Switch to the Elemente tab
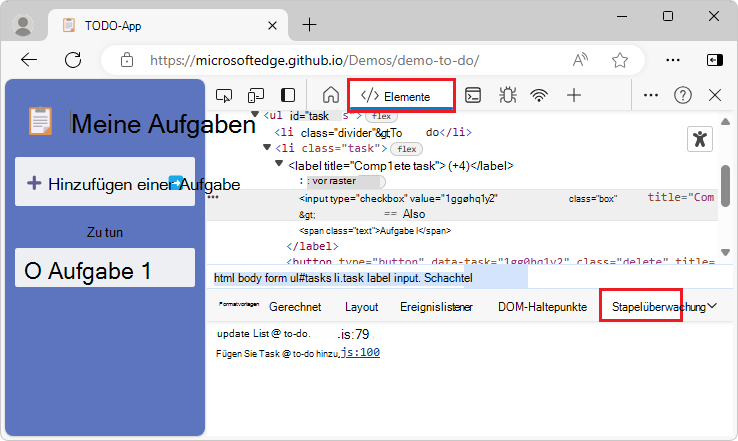Image resolution: width=738 pixels, height=441 pixels. [x=401, y=96]
